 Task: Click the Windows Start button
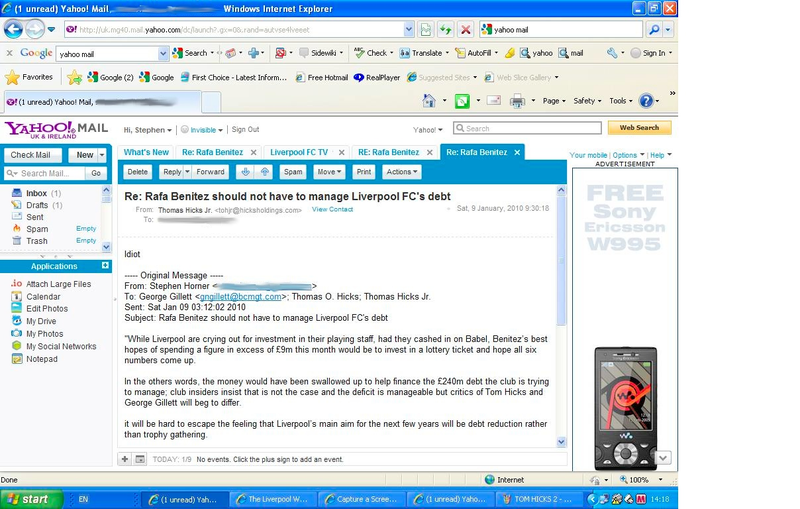click(31, 499)
